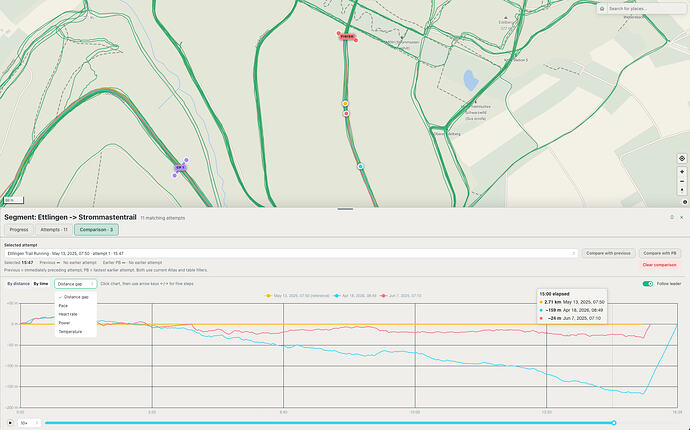This screenshot has width=690, height=430.
Task: Switch to the Attempts · 11 tab
Action: pyautogui.click(x=54, y=229)
